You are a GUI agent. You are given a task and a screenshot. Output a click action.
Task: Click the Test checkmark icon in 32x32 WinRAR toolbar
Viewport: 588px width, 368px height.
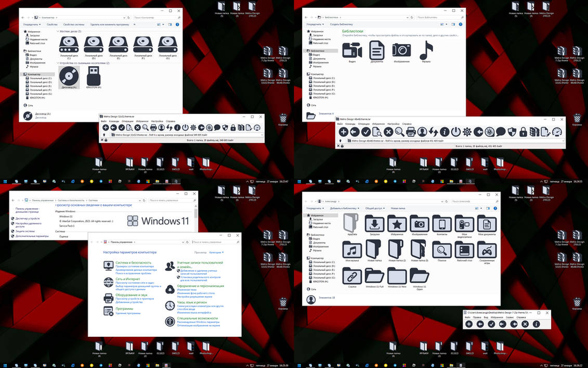[122, 128]
